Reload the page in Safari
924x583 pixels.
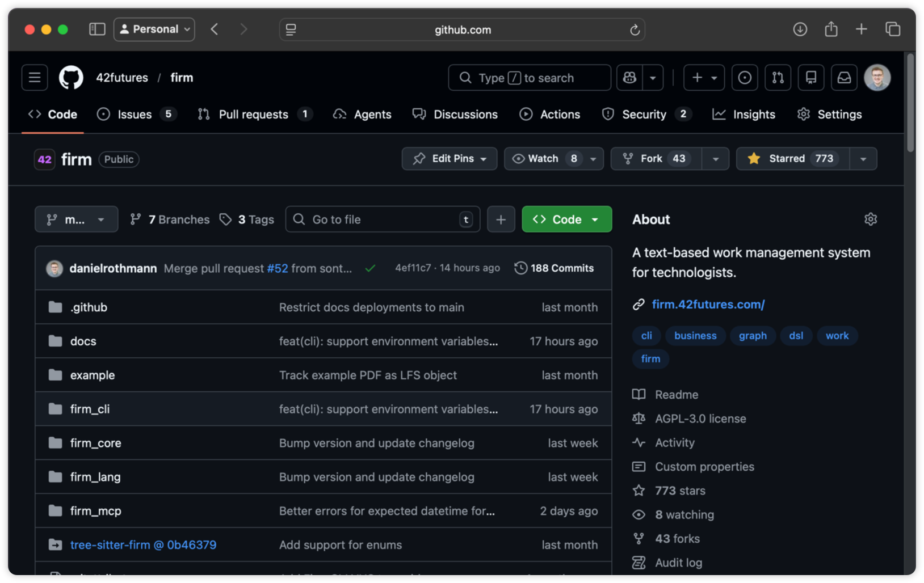point(635,29)
